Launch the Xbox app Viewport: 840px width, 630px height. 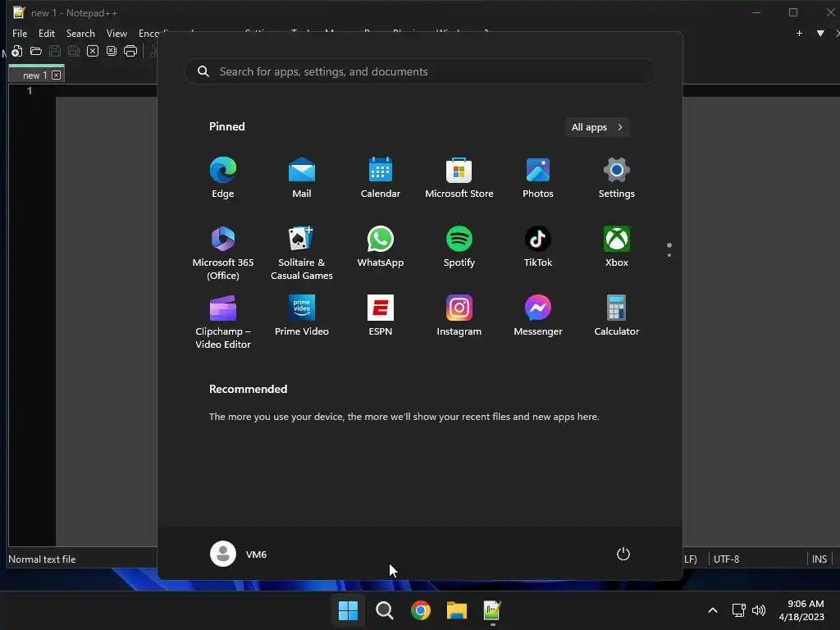(x=617, y=246)
